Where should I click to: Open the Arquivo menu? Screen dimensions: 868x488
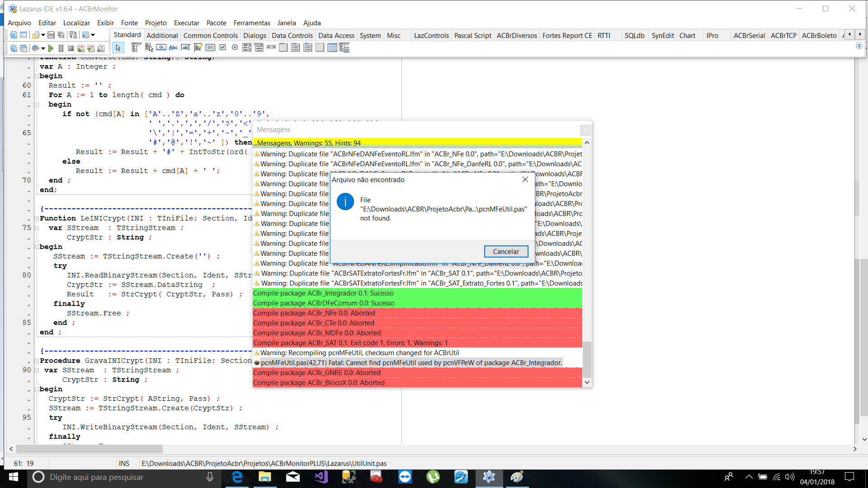[19, 23]
